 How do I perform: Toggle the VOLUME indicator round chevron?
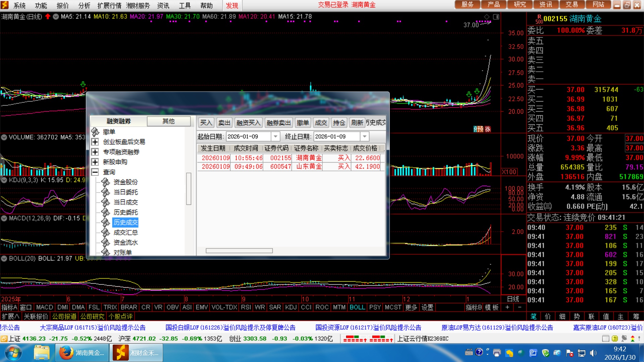click(x=4, y=137)
